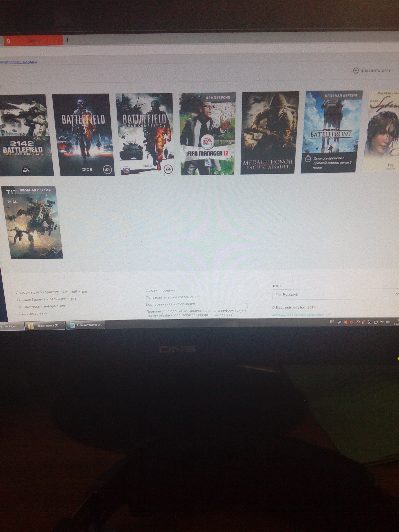Click the volume speaker tray icon

388,322
